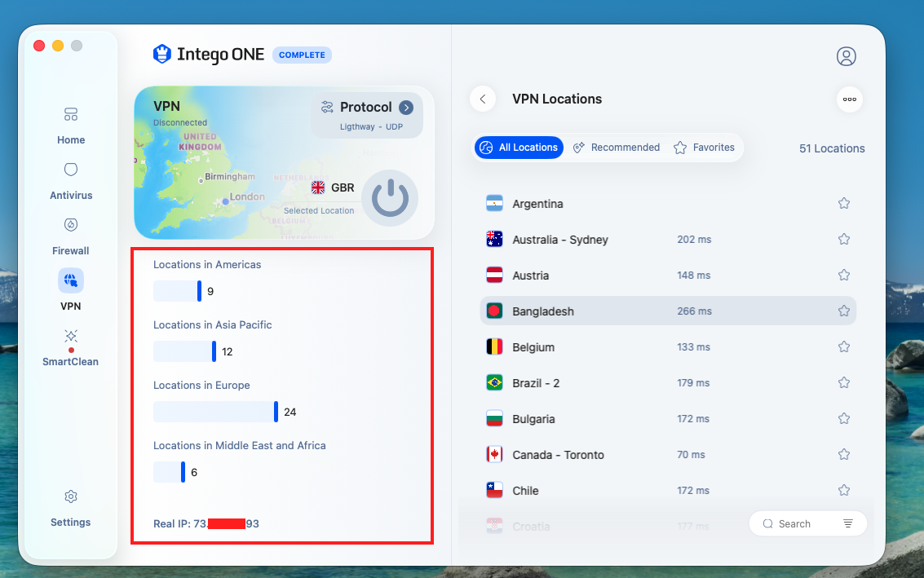The width and height of the screenshot is (924, 578).
Task: Select Belgium location
Action: pos(668,347)
